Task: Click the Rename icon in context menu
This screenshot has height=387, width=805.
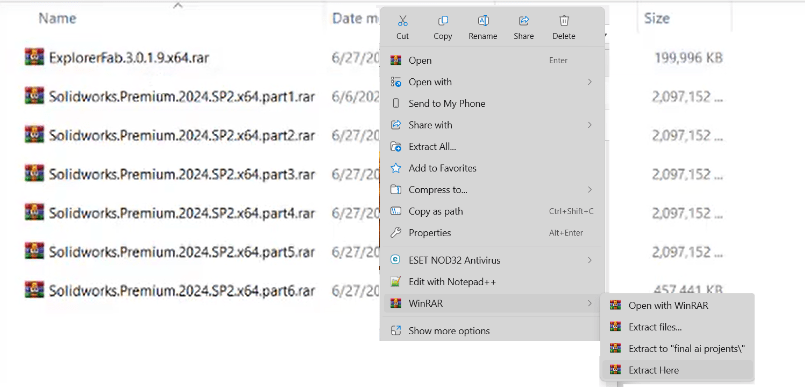Action: click(483, 21)
